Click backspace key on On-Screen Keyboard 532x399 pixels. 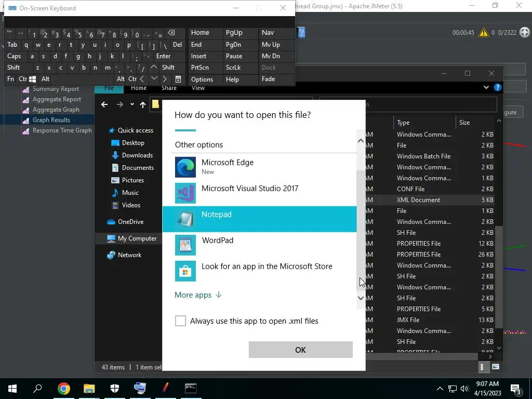point(171,33)
